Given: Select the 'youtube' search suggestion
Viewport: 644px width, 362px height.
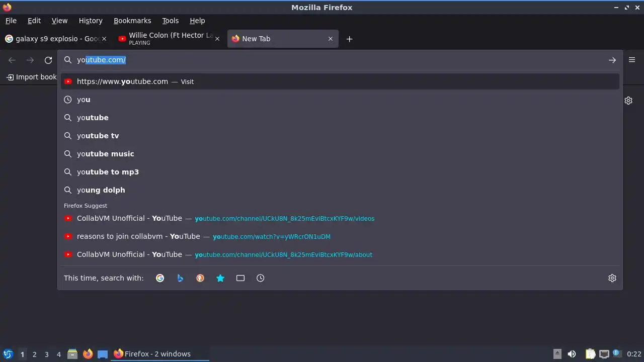Looking at the screenshot, I should (x=340, y=118).
